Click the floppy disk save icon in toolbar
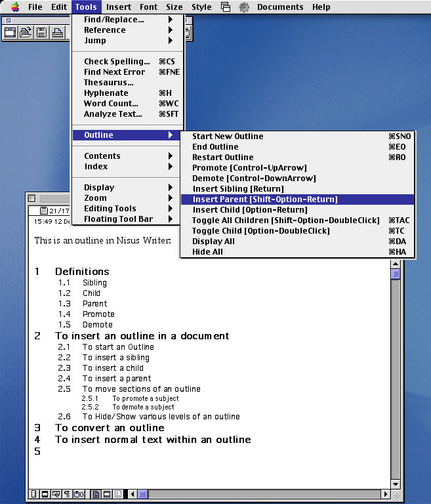 [42, 32]
